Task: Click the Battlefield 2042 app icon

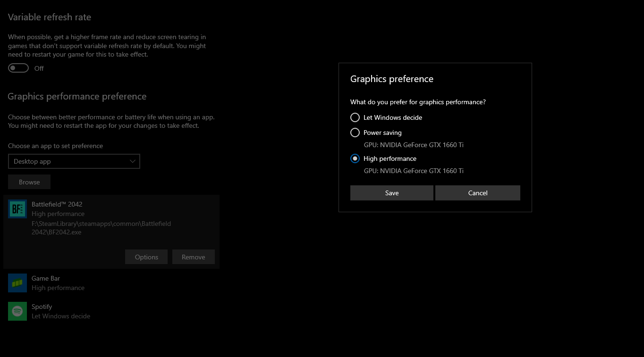Action: point(17,209)
